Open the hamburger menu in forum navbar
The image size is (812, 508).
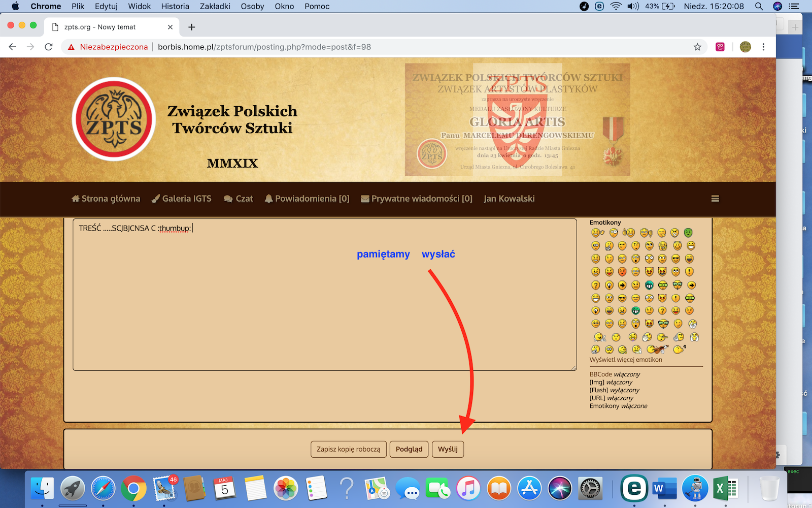[715, 199]
